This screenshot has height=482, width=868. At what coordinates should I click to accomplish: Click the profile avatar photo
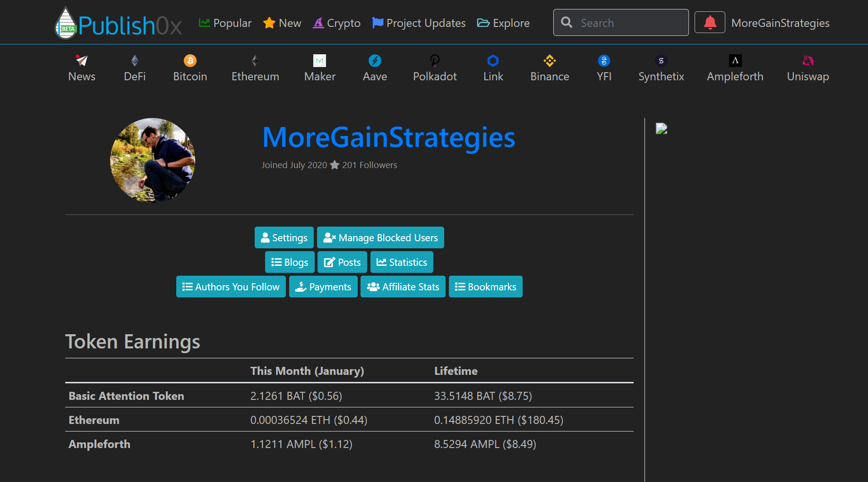(153, 161)
